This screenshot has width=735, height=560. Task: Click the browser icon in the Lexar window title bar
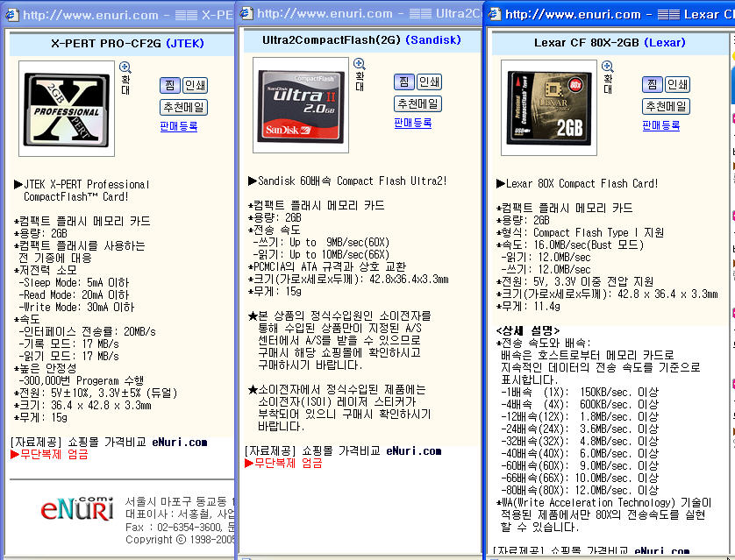[495, 14]
